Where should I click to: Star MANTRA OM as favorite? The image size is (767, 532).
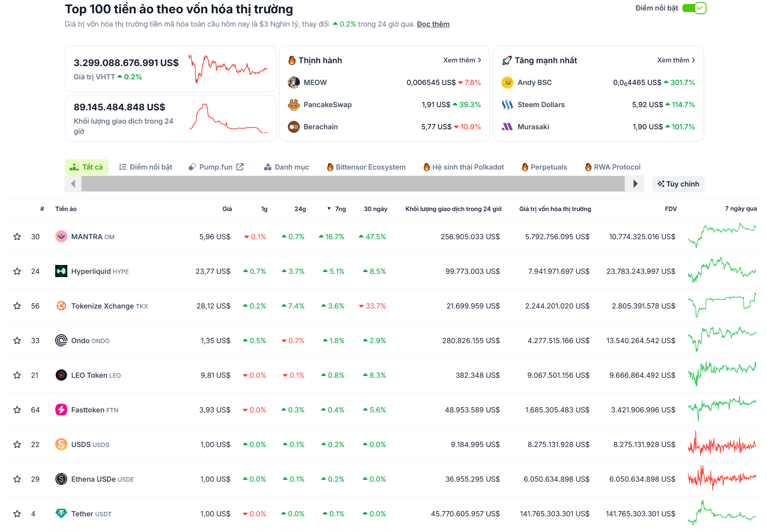tap(17, 237)
